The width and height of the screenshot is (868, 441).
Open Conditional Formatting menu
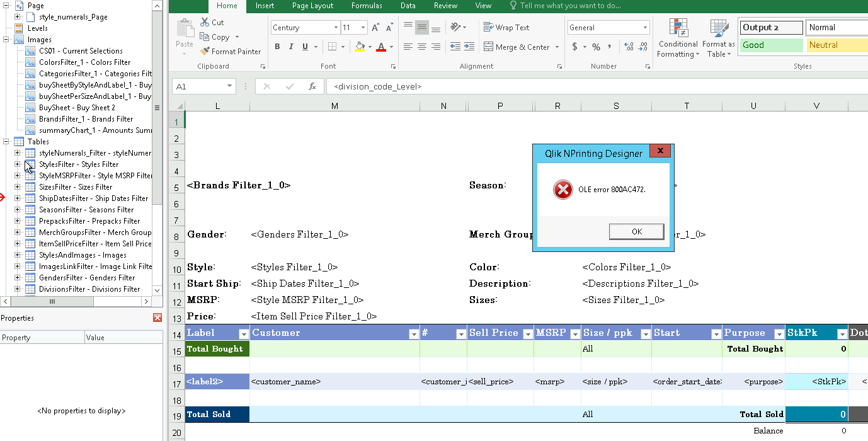click(x=678, y=39)
